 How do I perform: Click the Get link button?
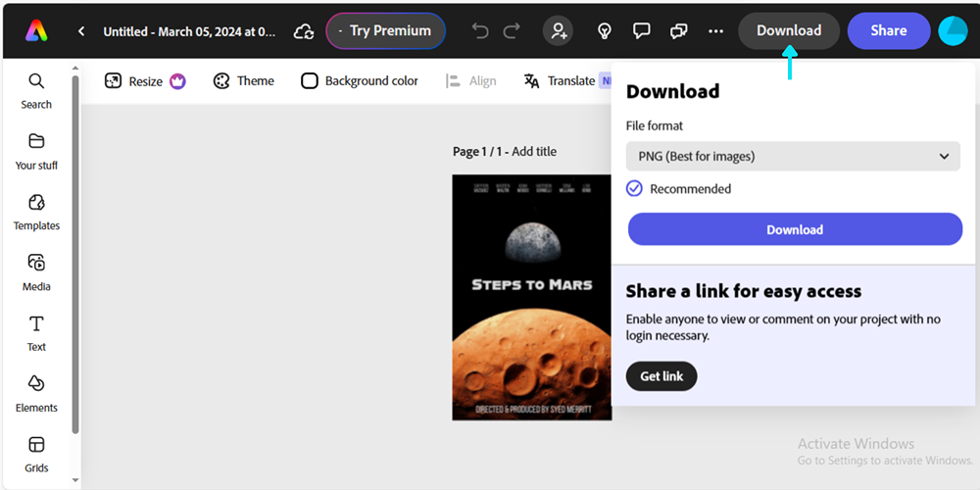[x=661, y=376]
